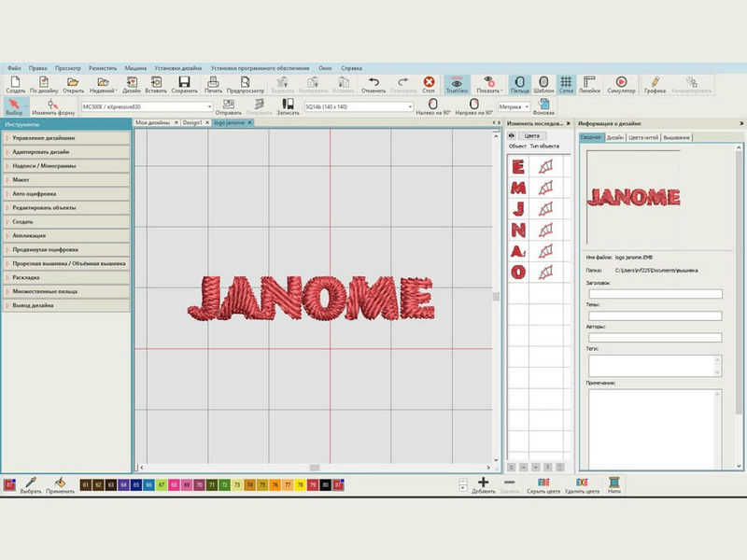The image size is (747, 560).
Task: Click the Добавить plus color icon
Action: [484, 485]
